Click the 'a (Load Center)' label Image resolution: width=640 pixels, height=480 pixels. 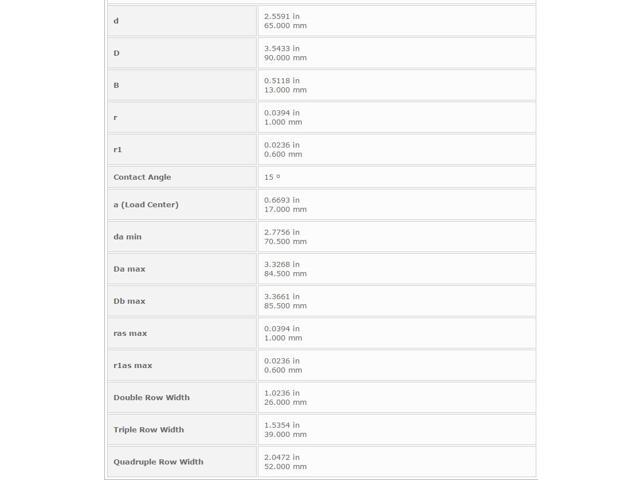(x=146, y=204)
